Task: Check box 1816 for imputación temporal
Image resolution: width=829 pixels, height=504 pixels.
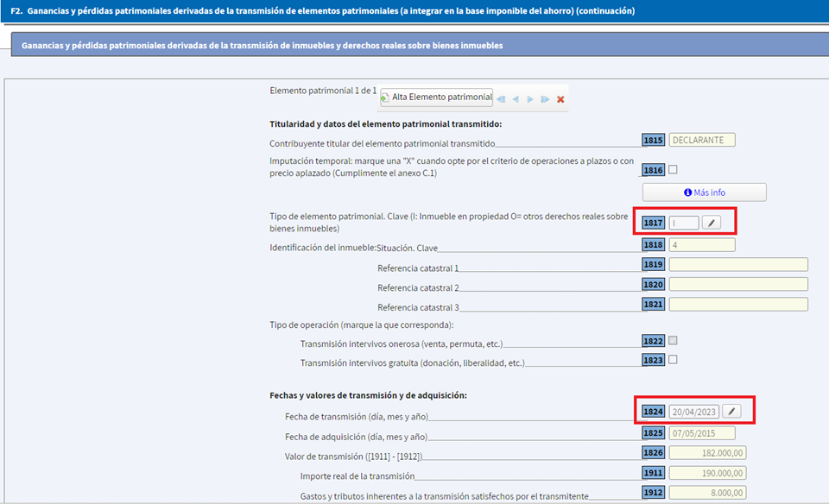Action: point(674,170)
